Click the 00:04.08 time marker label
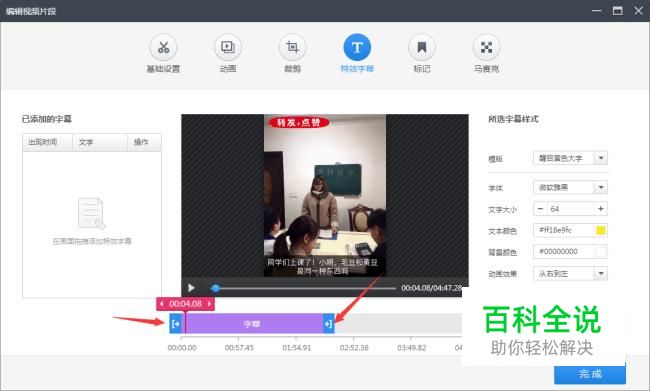Screen dimensions: 650x391 pyautogui.click(x=185, y=304)
